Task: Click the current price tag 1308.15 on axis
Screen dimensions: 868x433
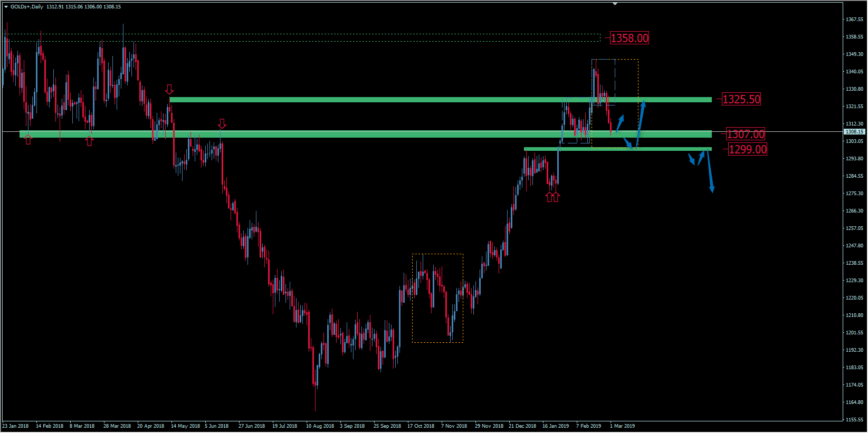Action: [x=854, y=132]
